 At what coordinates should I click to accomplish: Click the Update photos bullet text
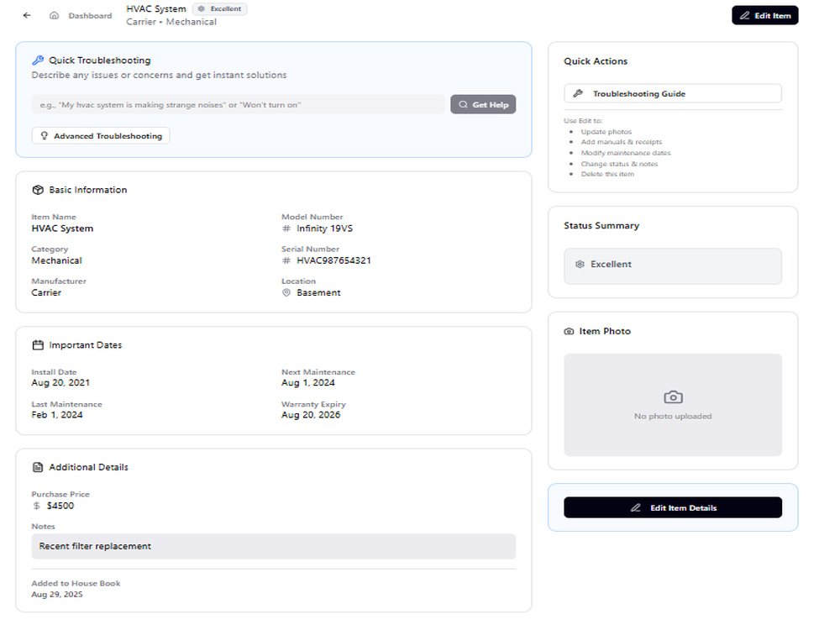pyautogui.click(x=606, y=132)
